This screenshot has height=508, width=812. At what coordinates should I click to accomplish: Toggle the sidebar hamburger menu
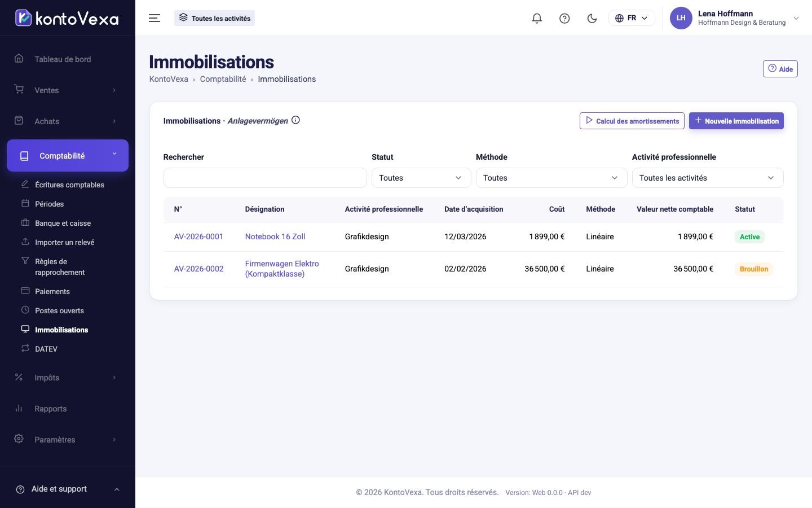[155, 18]
